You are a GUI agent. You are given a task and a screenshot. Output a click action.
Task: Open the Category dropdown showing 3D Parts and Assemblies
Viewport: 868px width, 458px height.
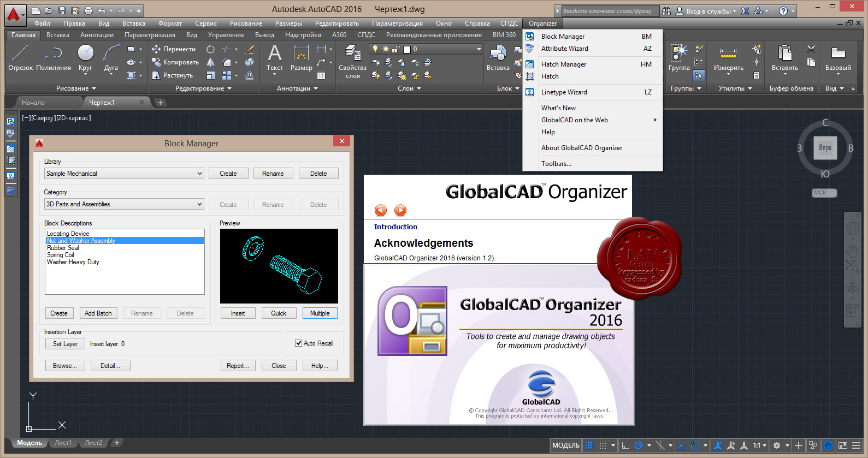[124, 204]
